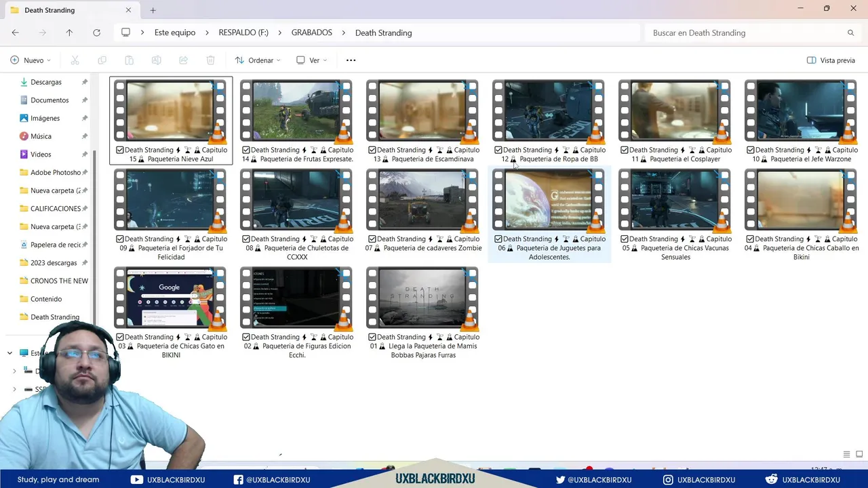Toggle the Vista previa pane button
868x488 pixels.
click(x=831, y=60)
